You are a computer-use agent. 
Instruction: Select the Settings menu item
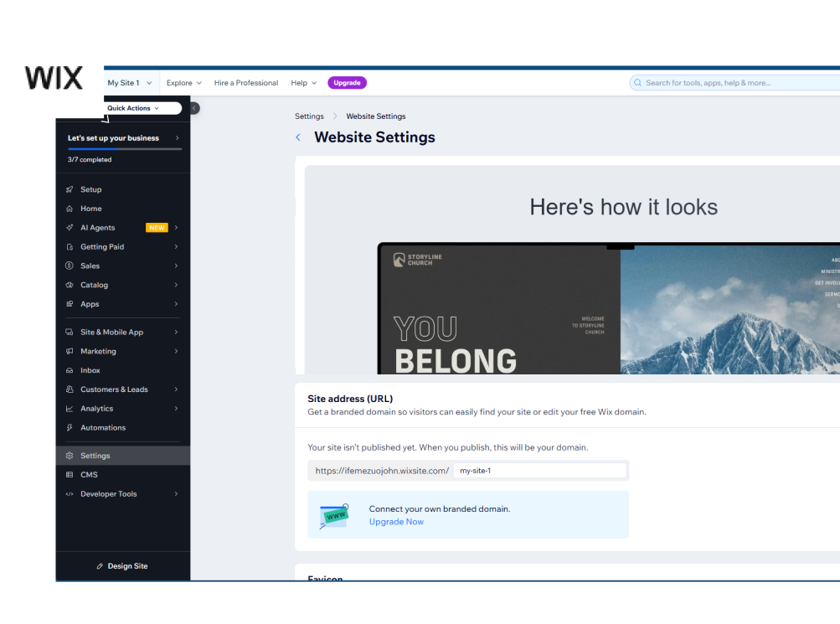coord(122,456)
